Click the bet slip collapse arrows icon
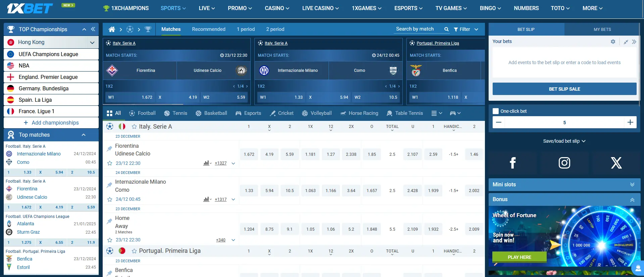 click(626, 42)
